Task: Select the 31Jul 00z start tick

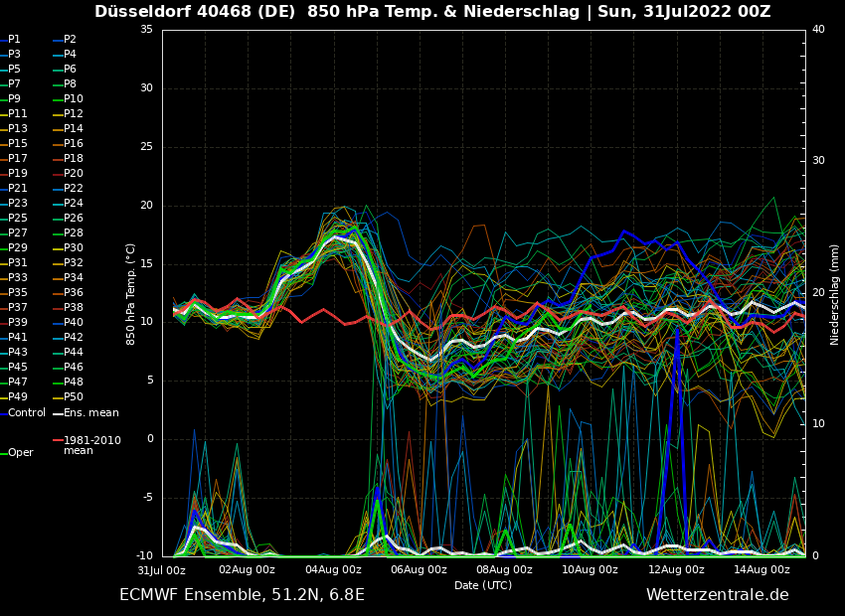Action: (x=161, y=570)
